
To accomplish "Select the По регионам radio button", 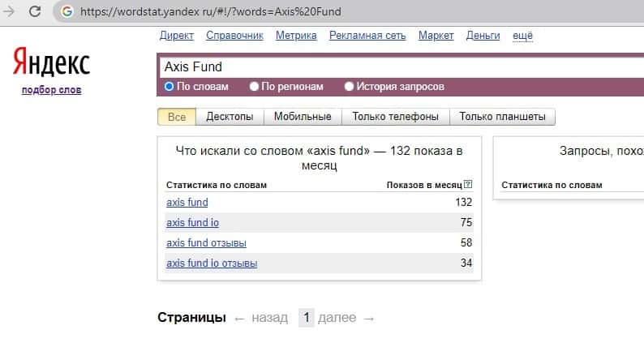I will (x=254, y=86).
